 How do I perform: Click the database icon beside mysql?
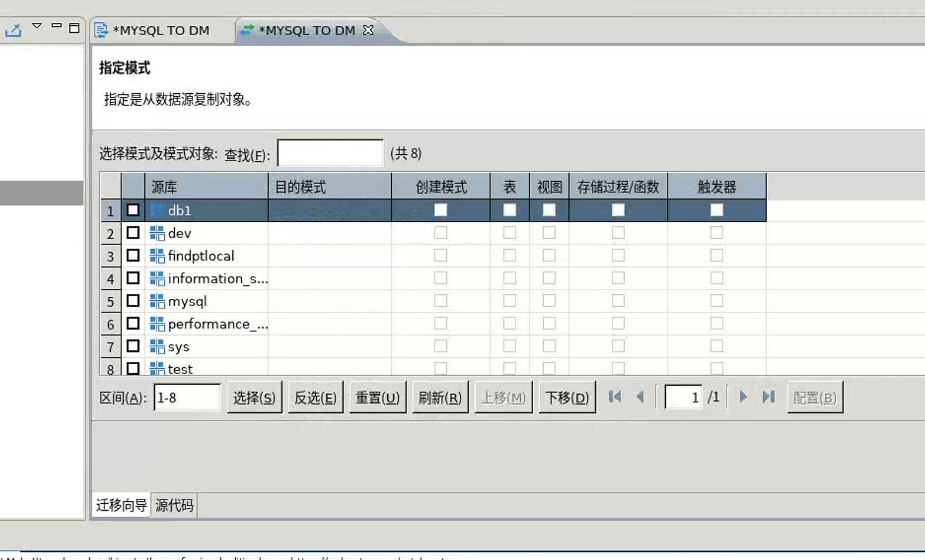coord(157,301)
